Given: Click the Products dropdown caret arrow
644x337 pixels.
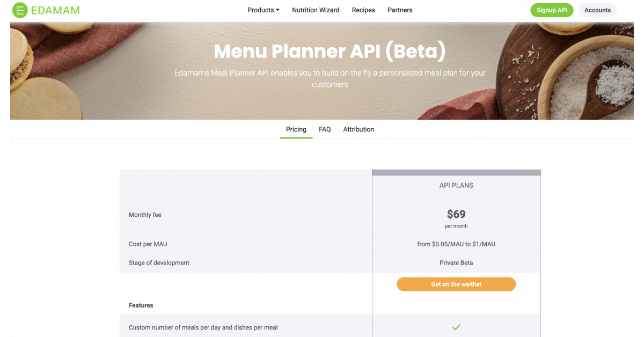Looking at the screenshot, I should click(x=277, y=10).
